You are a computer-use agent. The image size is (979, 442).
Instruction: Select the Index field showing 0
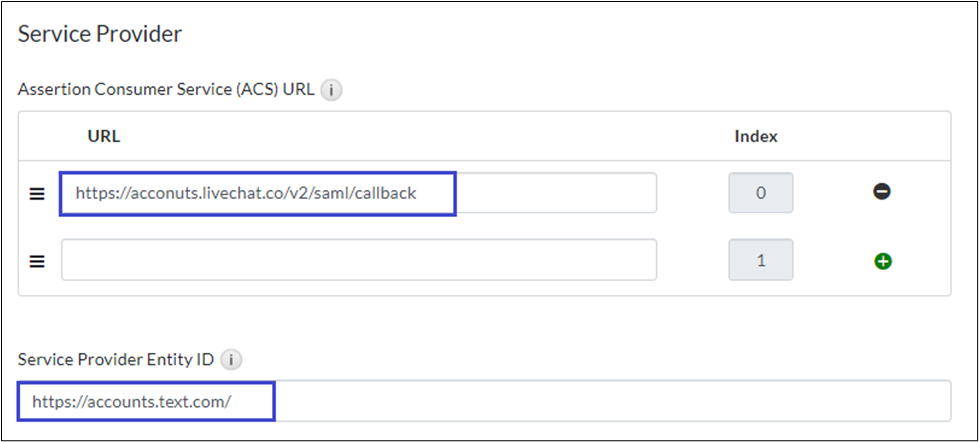(x=760, y=193)
